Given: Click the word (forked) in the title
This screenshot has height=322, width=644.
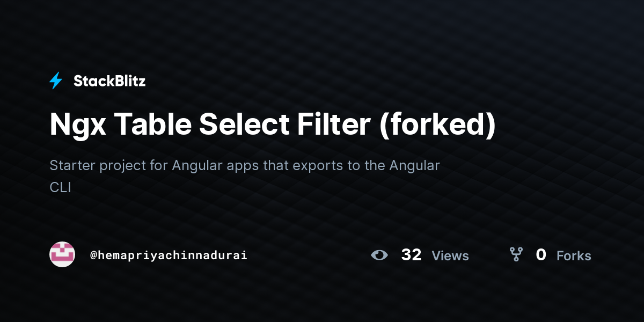Looking at the screenshot, I should pyautogui.click(x=437, y=125).
